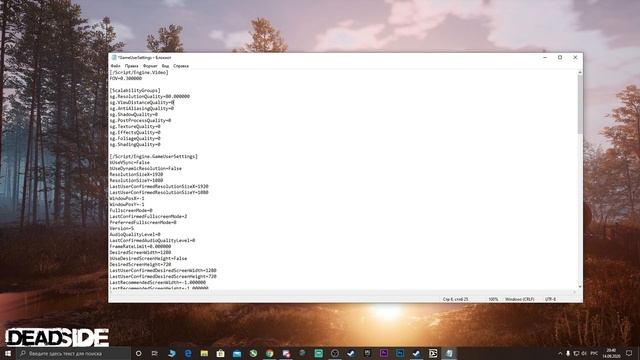The image size is (640, 360).
Task: Click the [/Script/Engine.GameUserSettings] header line
Action: coord(153,156)
